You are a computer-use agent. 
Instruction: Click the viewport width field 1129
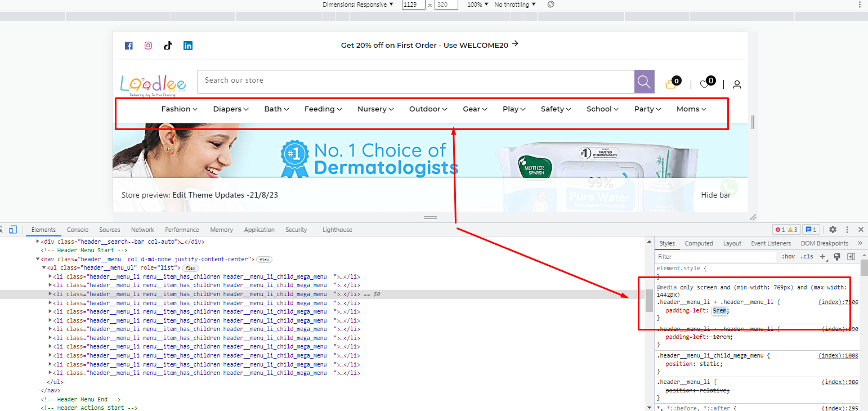point(414,5)
